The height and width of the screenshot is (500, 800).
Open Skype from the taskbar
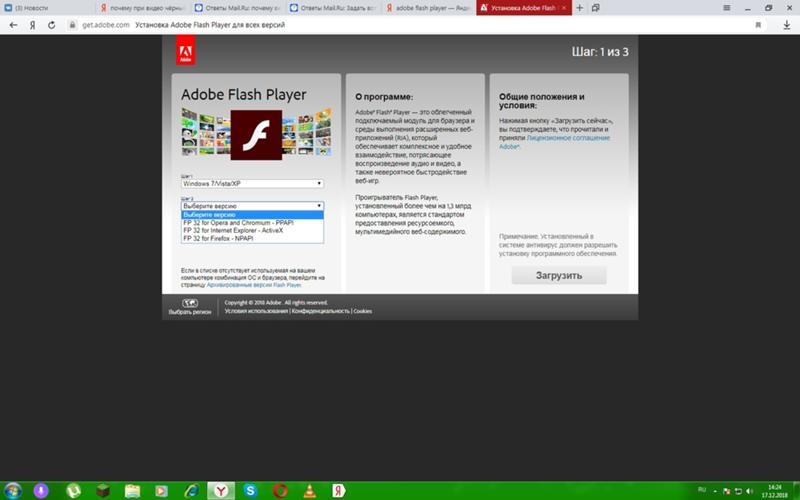pyautogui.click(x=250, y=491)
